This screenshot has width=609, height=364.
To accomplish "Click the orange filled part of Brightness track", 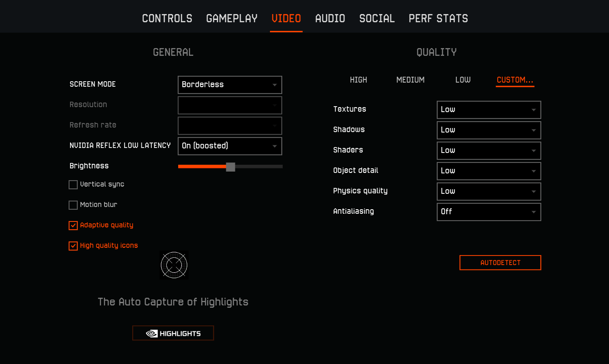I will [x=202, y=167].
